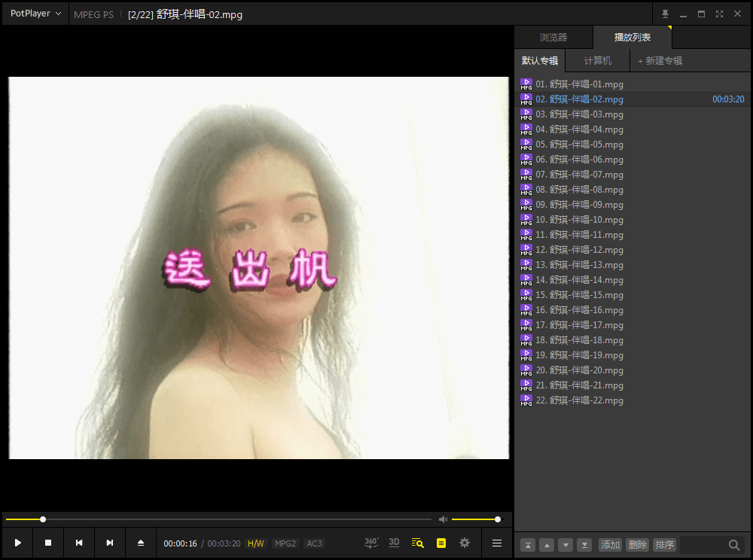Click the 删除 button
Screen dimensions: 753x560
637,545
